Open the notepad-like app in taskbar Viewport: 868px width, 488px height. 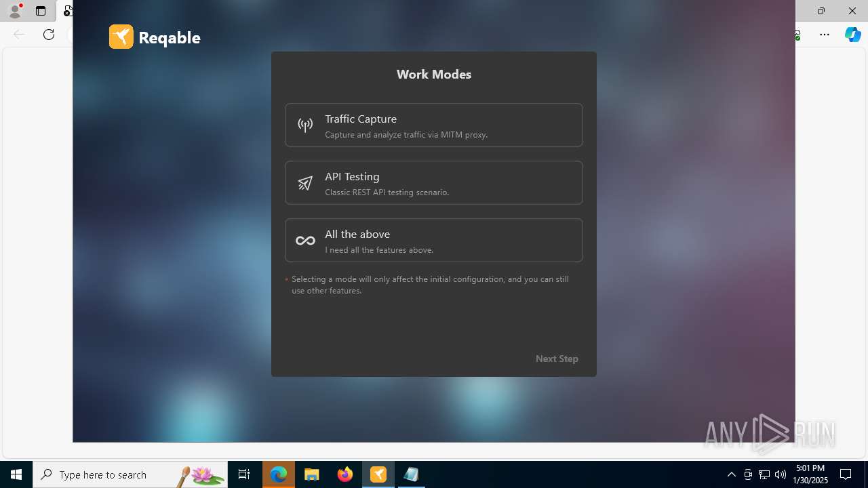(x=411, y=474)
